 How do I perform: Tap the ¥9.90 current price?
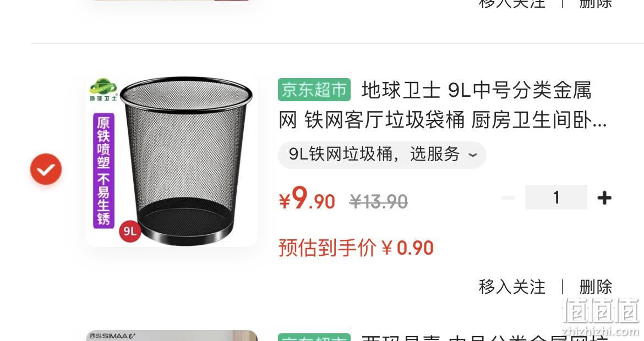307,199
